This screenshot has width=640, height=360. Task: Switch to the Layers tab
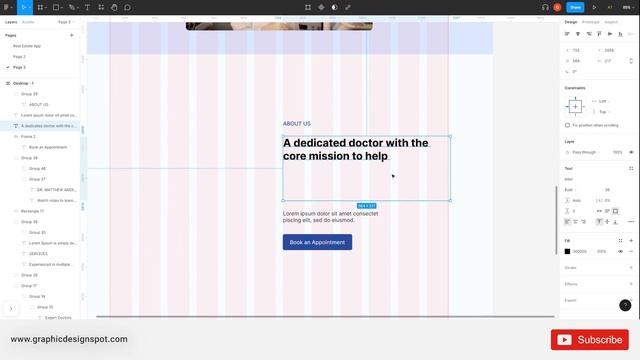pos(11,22)
